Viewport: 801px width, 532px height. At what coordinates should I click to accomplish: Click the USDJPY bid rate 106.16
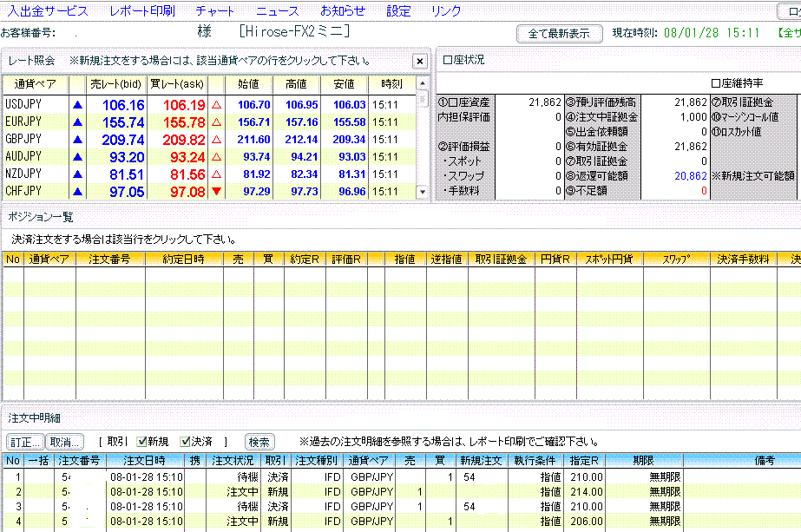[123, 105]
